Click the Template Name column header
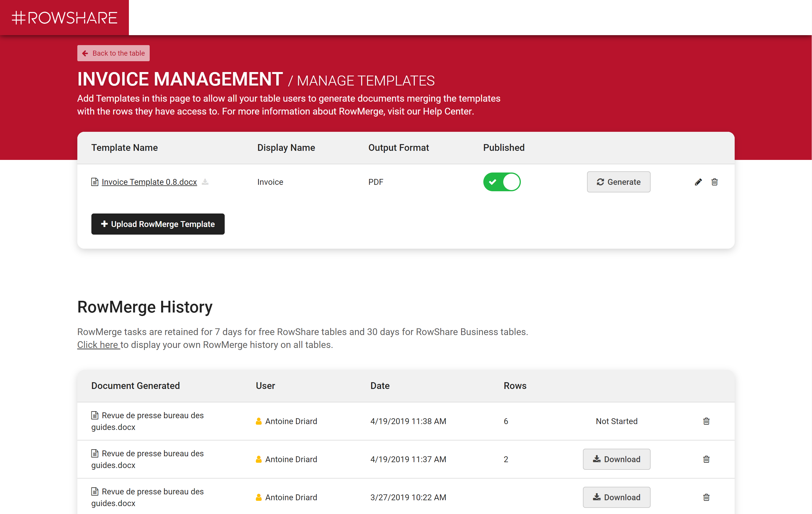The width and height of the screenshot is (812, 514). point(124,148)
